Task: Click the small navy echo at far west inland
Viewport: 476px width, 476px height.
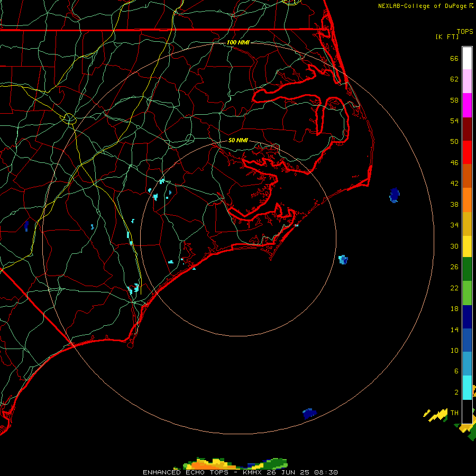Action: (26, 225)
